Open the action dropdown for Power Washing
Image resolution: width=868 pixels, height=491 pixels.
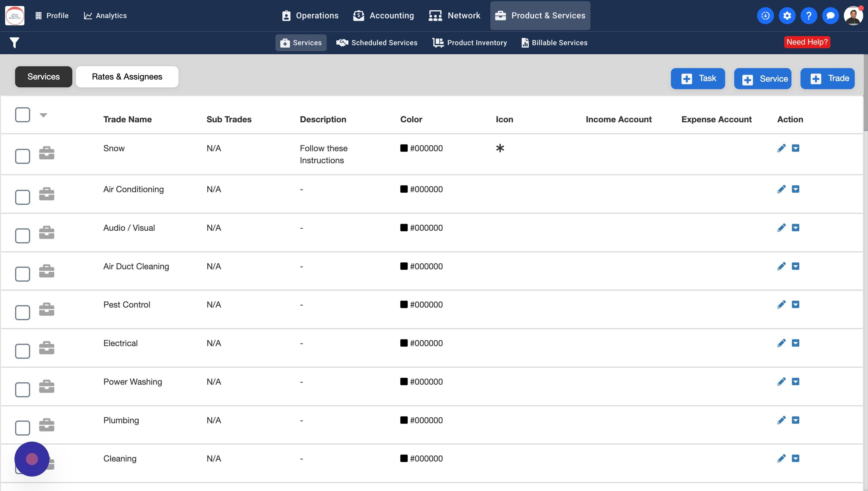coord(795,382)
